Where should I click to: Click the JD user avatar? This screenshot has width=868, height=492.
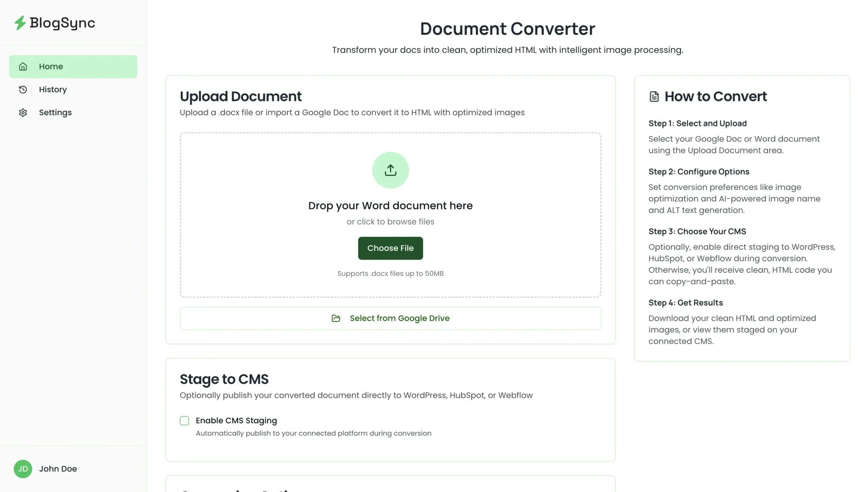23,469
